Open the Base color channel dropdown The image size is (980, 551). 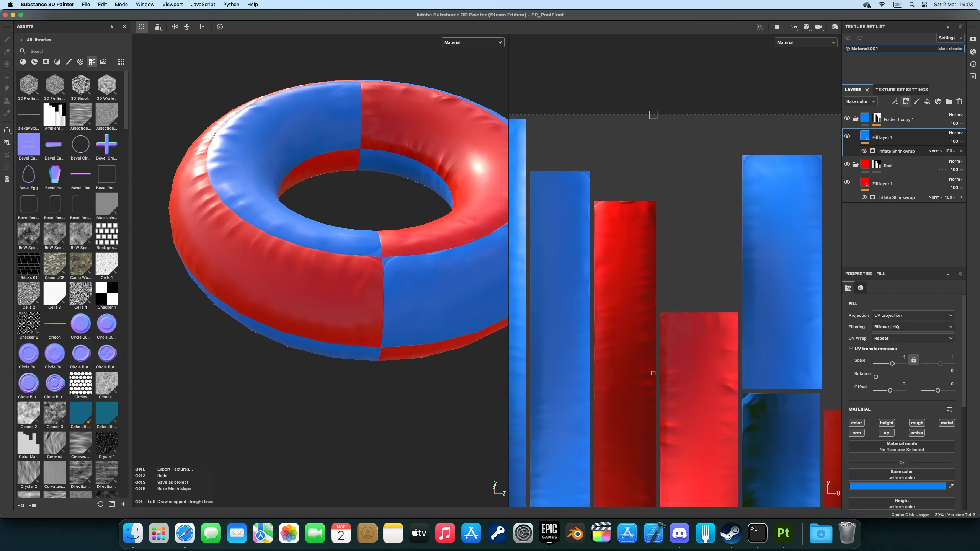(x=860, y=101)
